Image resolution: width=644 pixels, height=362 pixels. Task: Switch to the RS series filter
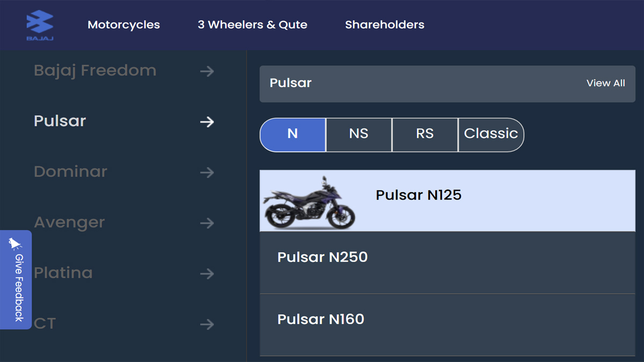pyautogui.click(x=425, y=135)
